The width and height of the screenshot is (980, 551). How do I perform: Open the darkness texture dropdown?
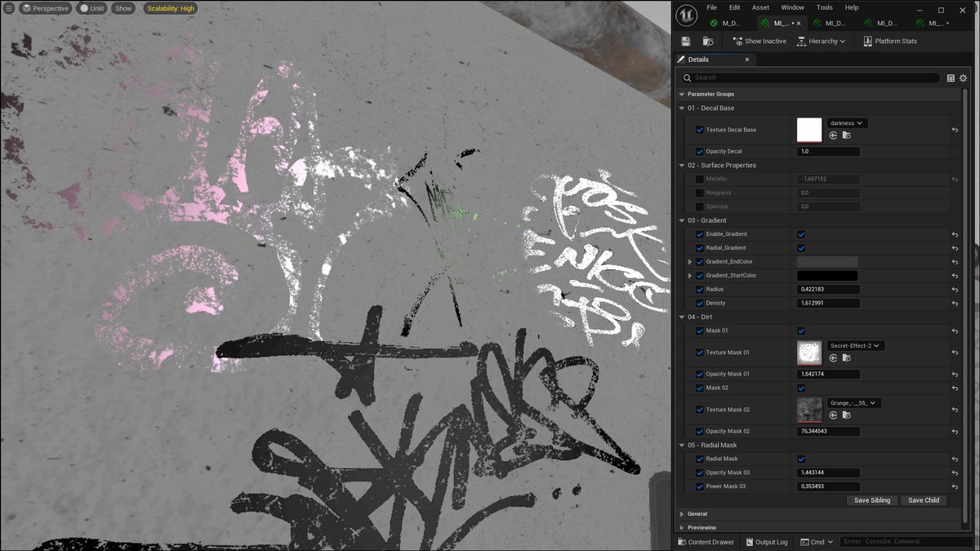pos(847,123)
